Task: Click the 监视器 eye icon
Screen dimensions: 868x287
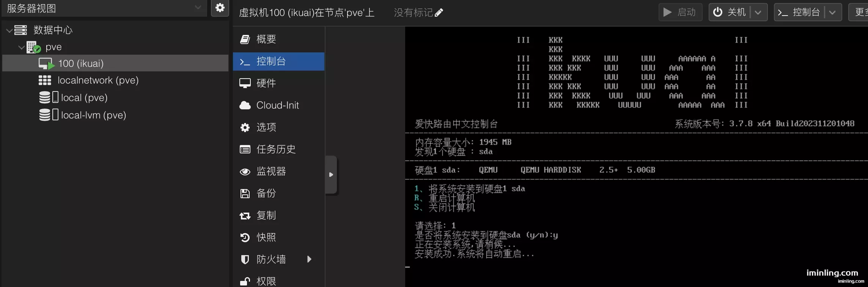Action: point(245,172)
